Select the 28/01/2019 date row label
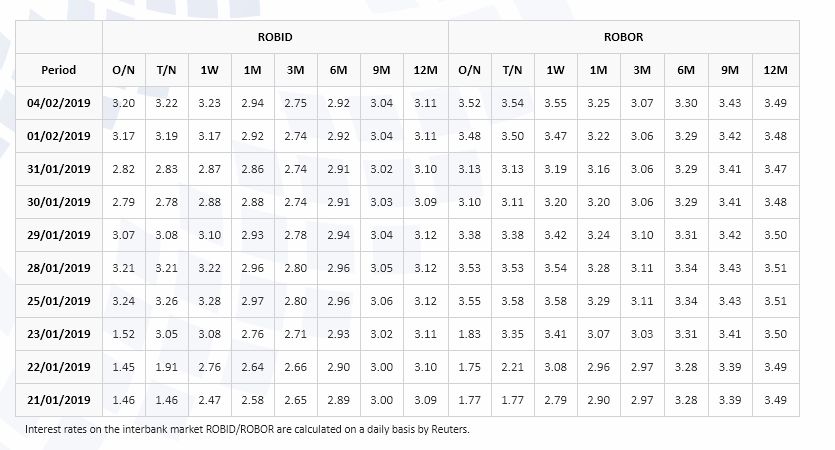The height and width of the screenshot is (450, 835). [x=59, y=268]
